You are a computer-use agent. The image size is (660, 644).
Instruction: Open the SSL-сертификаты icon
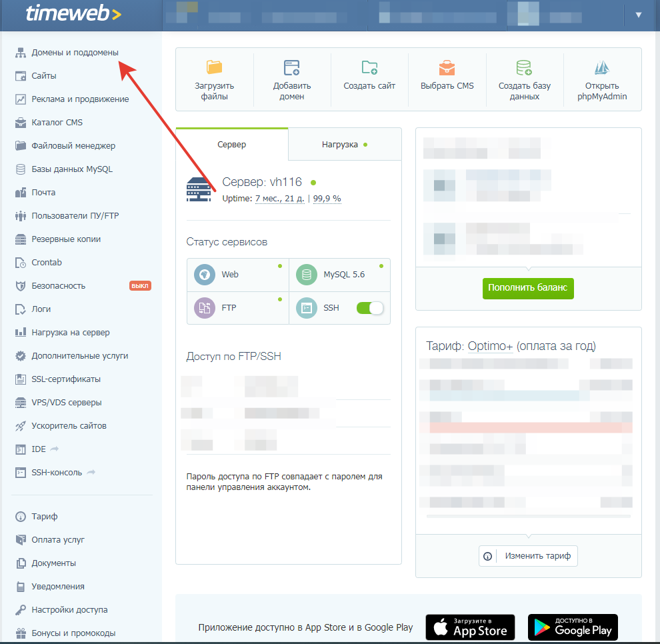click(20, 379)
